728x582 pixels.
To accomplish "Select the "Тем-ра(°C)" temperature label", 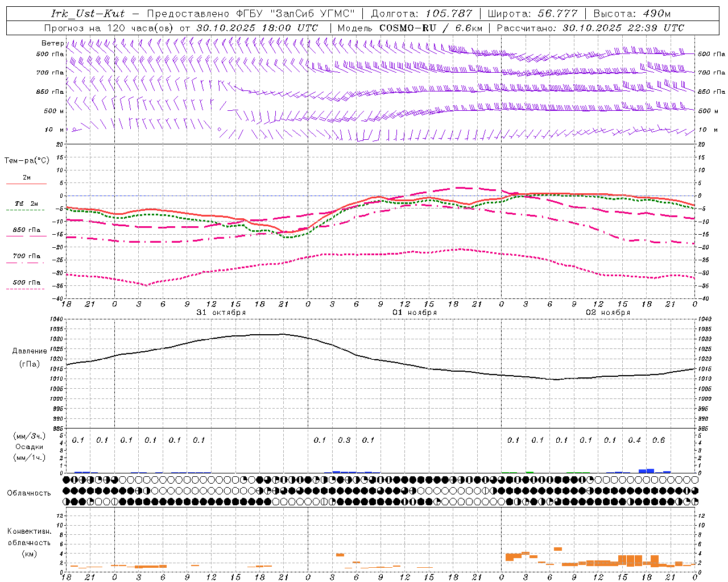I will pos(27,161).
